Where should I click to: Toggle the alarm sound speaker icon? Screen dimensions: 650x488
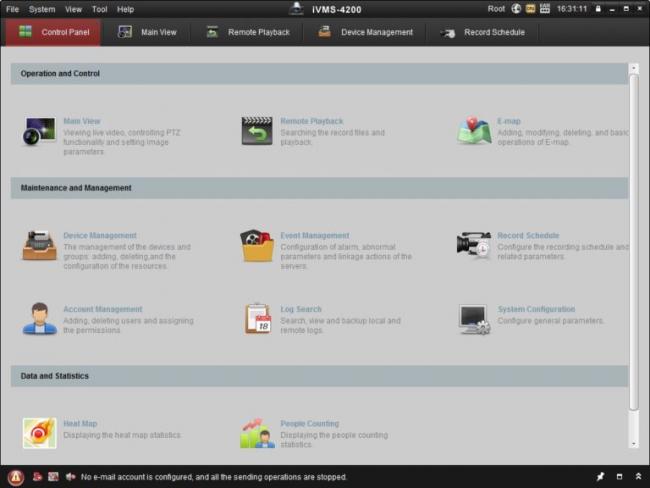tap(70, 477)
